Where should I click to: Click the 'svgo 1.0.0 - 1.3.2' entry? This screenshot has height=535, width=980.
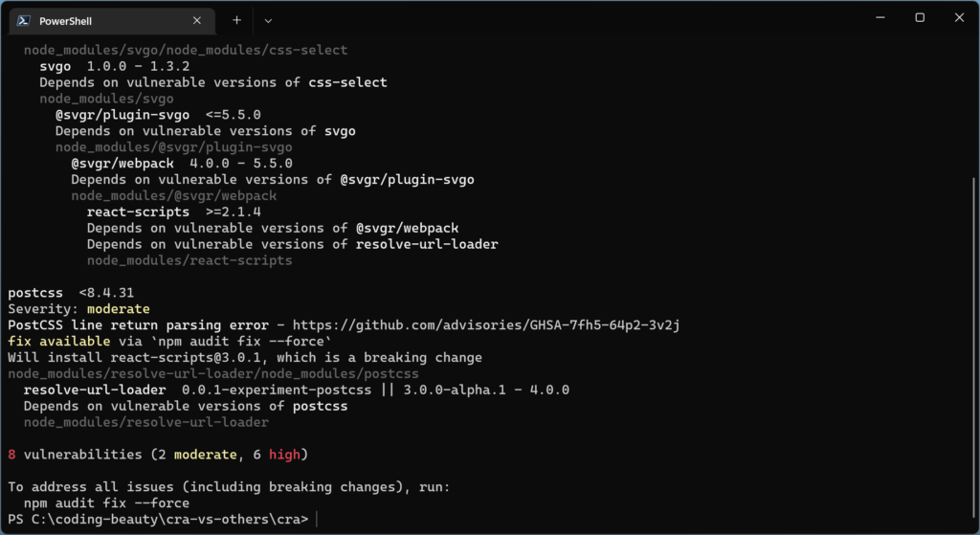114,66
